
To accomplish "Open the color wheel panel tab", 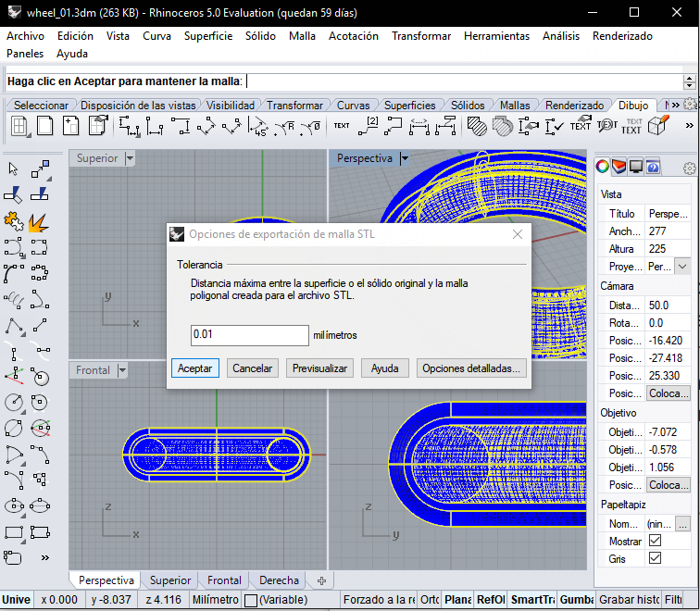I will click(603, 167).
